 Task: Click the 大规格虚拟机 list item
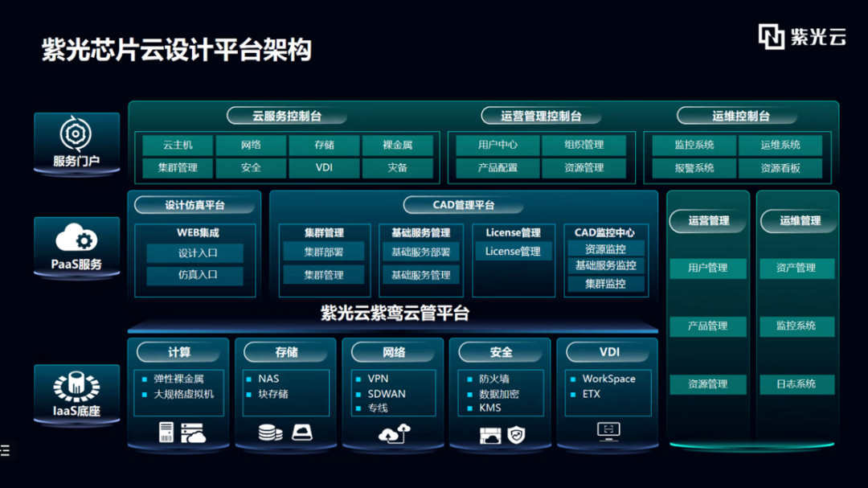183,395
